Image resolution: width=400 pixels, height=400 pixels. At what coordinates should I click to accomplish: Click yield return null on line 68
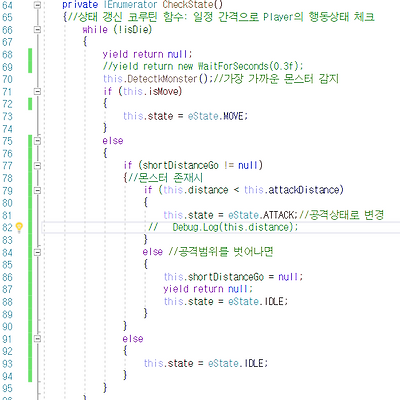click(x=147, y=54)
